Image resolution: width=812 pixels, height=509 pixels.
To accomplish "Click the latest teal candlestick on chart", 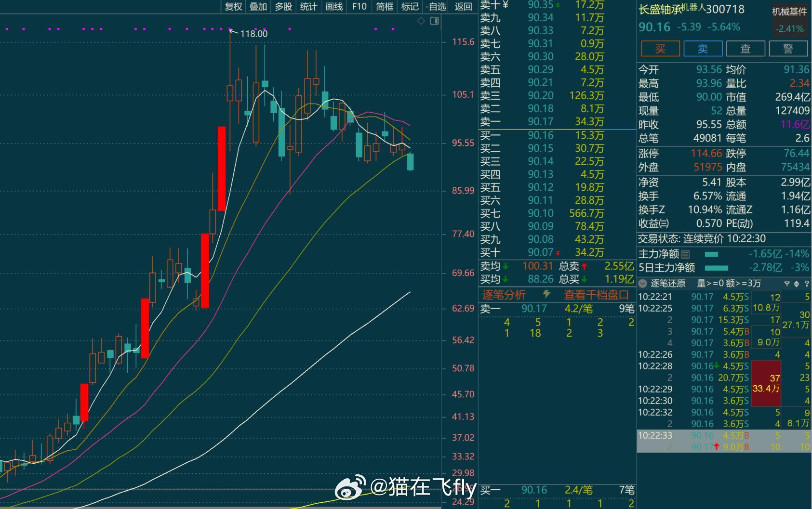I will 411,162.
